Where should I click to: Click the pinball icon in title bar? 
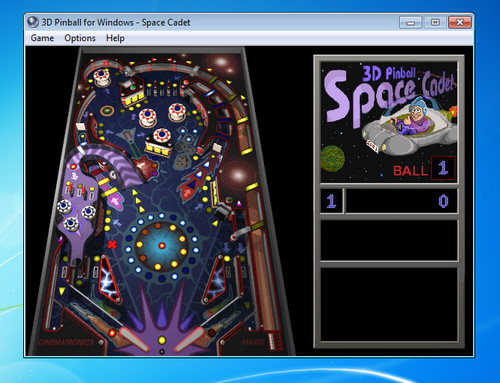[33, 22]
